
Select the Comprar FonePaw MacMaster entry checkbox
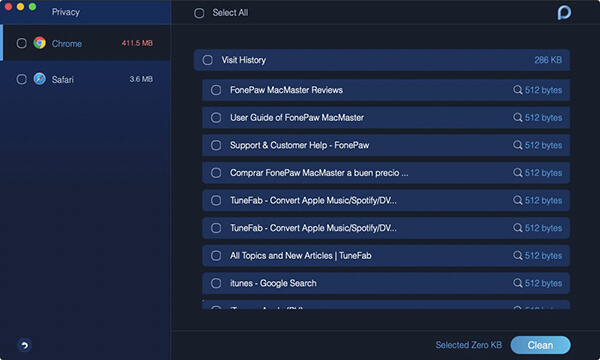pos(216,173)
